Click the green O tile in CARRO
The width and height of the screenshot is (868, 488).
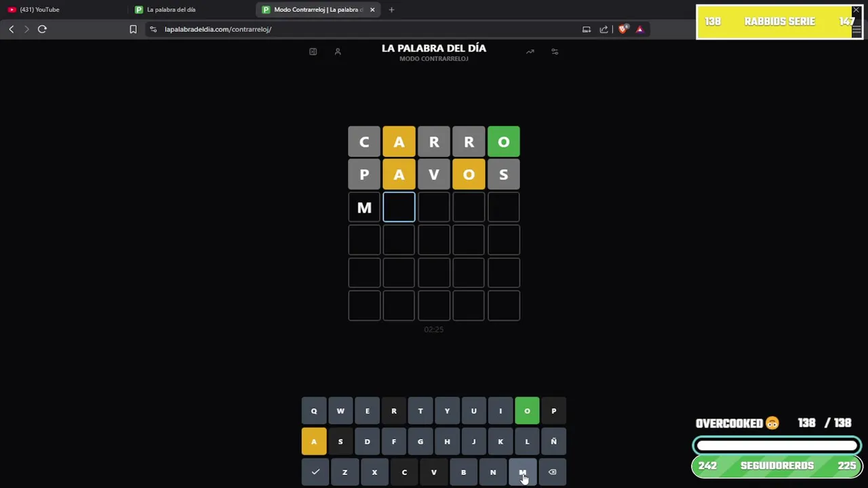pyautogui.click(x=503, y=142)
